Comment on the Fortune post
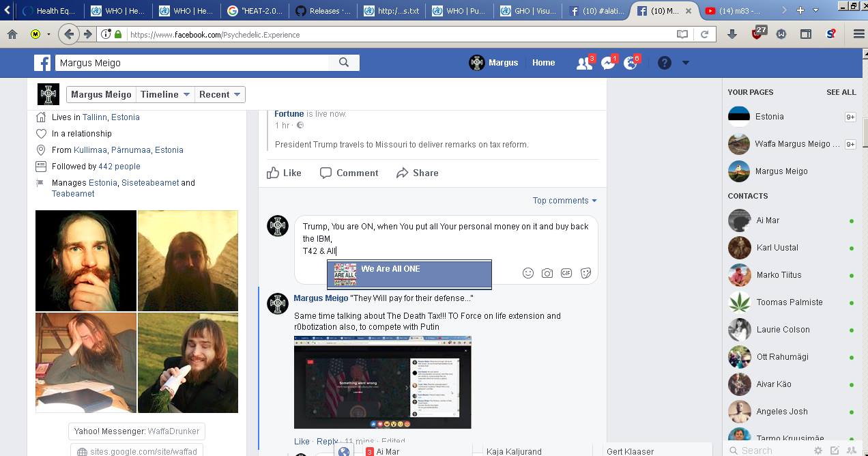 tap(349, 173)
